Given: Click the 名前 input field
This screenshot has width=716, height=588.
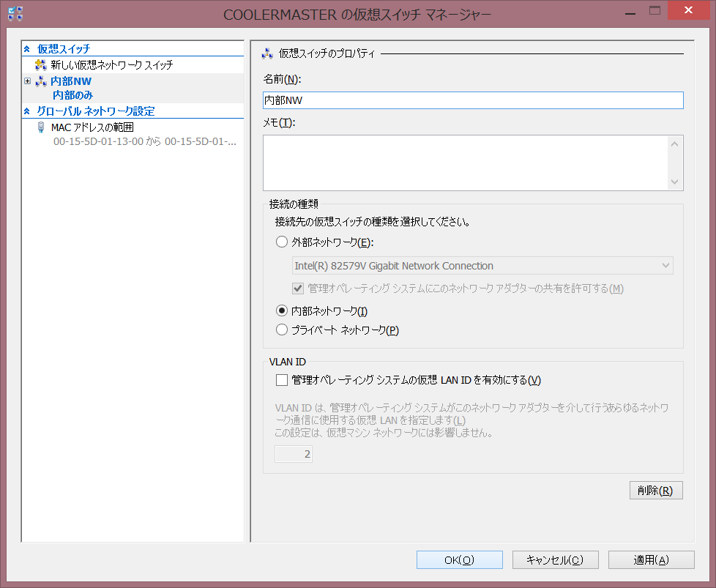Looking at the screenshot, I should point(473,100).
